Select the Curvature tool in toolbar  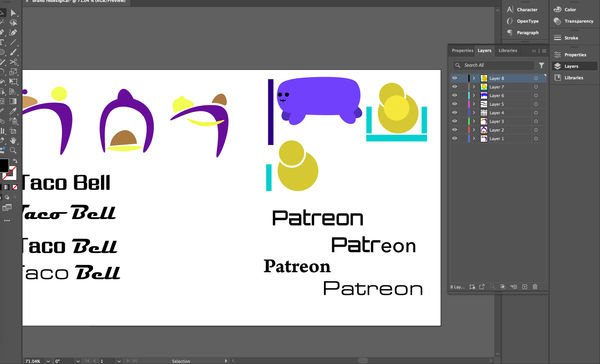coord(13,33)
